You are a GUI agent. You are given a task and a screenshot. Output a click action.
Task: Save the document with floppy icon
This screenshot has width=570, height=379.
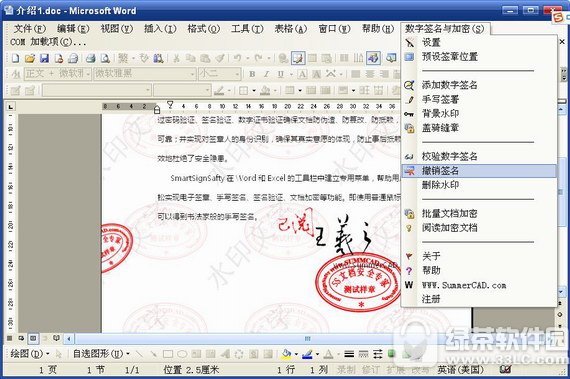coord(44,58)
